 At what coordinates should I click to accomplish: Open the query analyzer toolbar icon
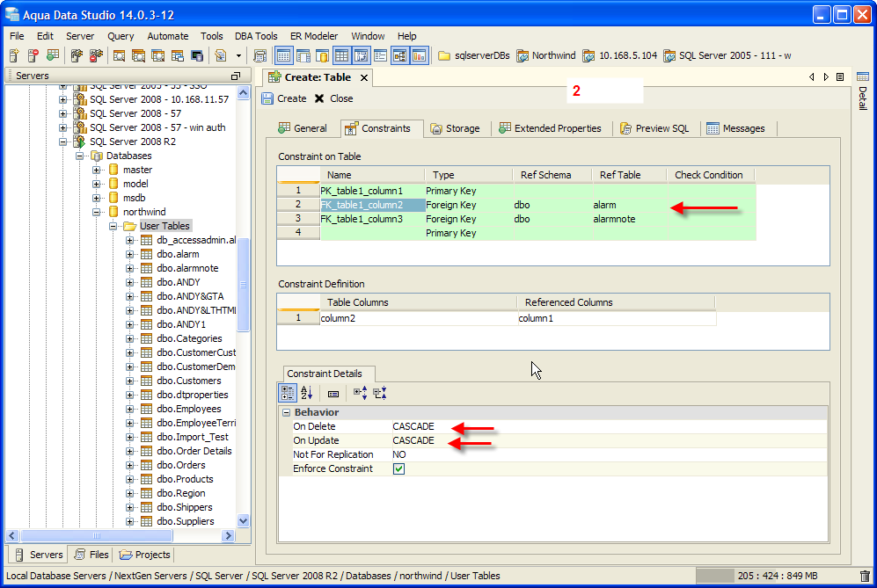pyautogui.click(x=119, y=55)
